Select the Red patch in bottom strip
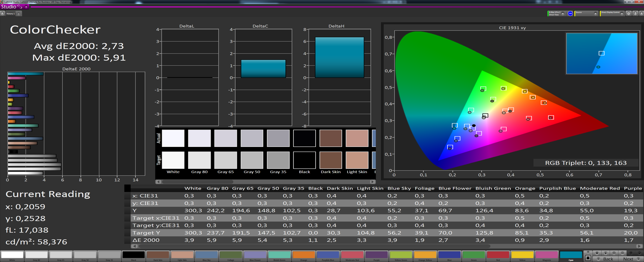The height and width of the screenshot is (262, 644). (x=498, y=256)
